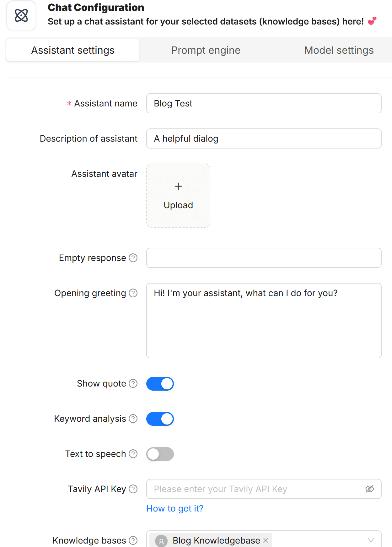Click the Keyword analysis help icon

133,419
